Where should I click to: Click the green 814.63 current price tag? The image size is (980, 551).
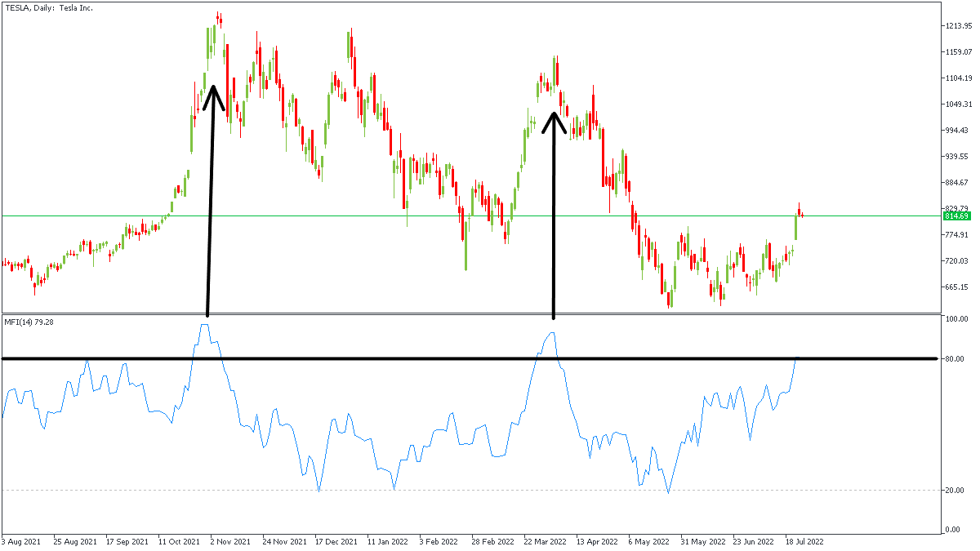coord(956,216)
